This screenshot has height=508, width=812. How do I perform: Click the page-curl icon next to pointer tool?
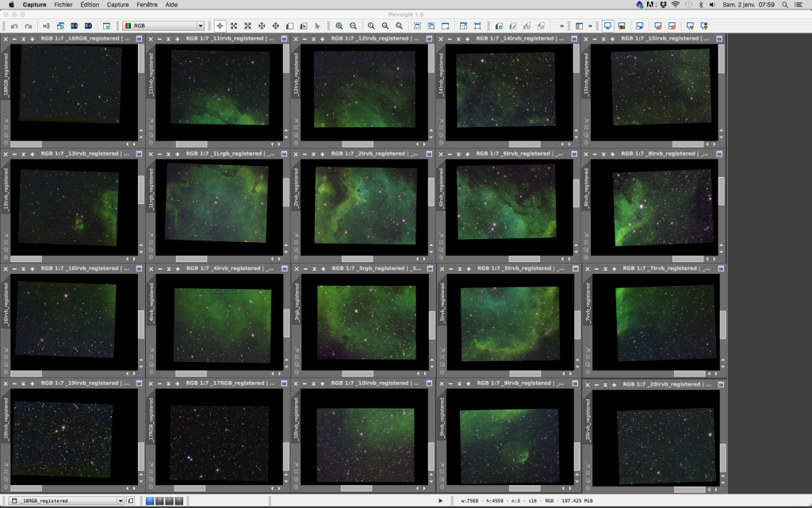[x=304, y=26]
